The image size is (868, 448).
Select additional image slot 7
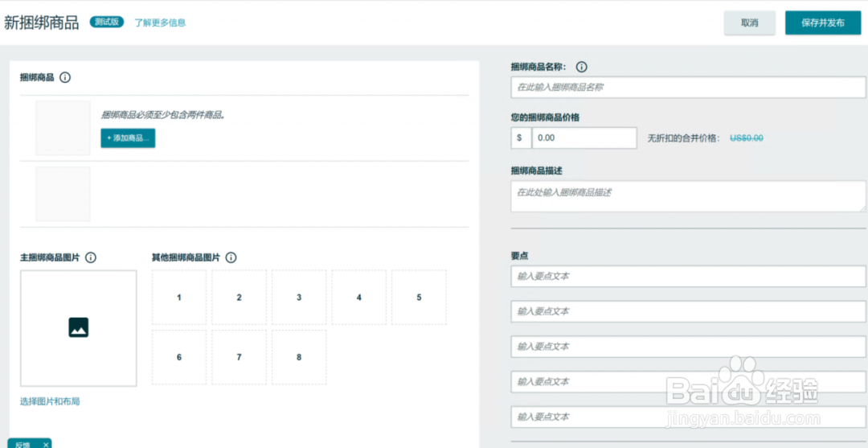point(240,357)
